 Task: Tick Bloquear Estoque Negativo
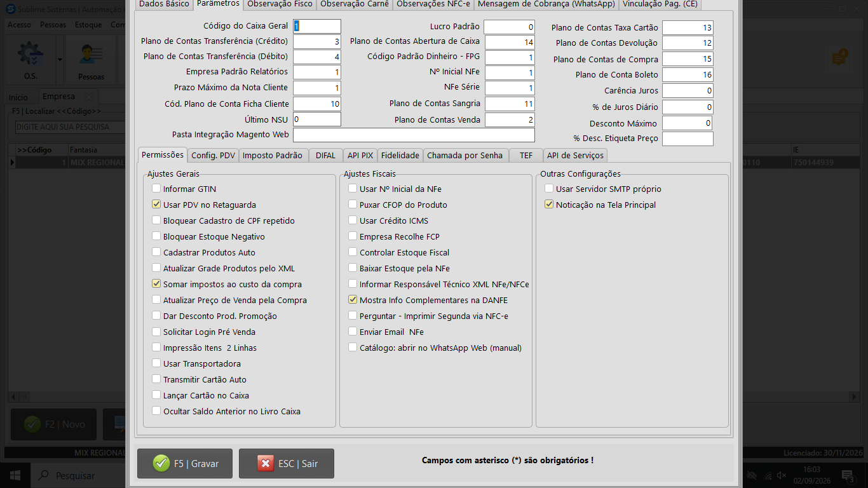(156, 236)
